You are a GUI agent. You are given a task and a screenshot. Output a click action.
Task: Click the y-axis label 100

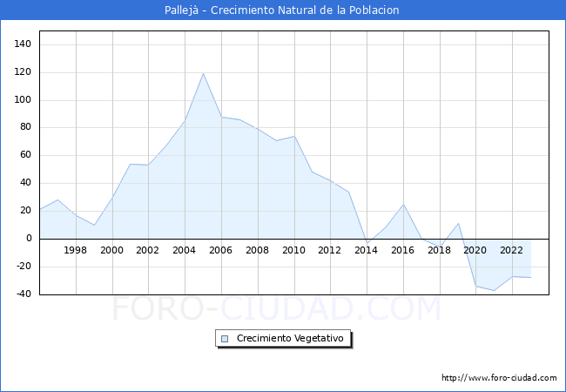coord(23,99)
